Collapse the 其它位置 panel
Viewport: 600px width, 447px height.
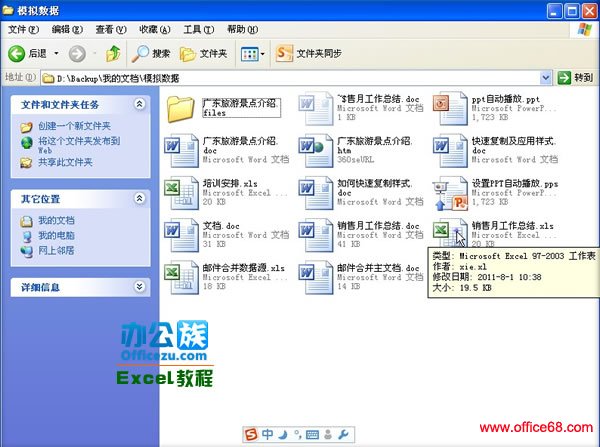tap(139, 198)
